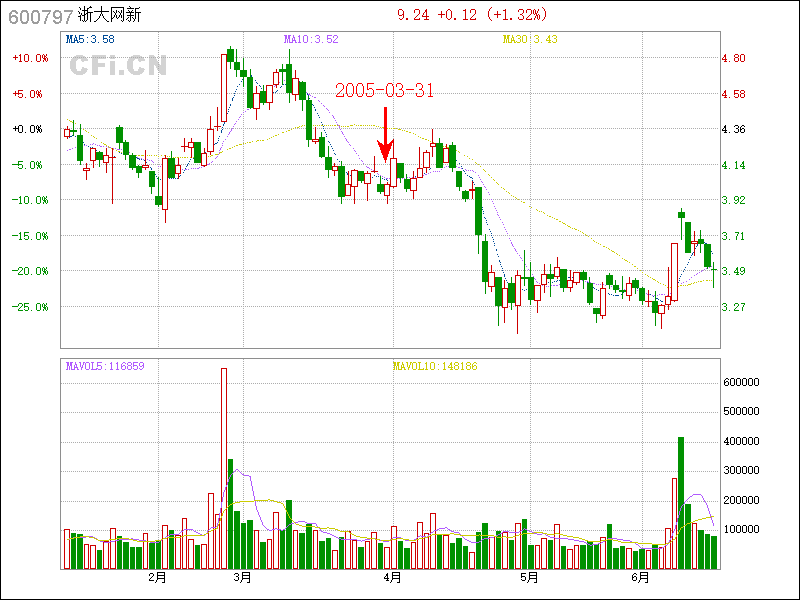Select the 2005-03-31 date annotation
800x600 pixels.
(384, 91)
